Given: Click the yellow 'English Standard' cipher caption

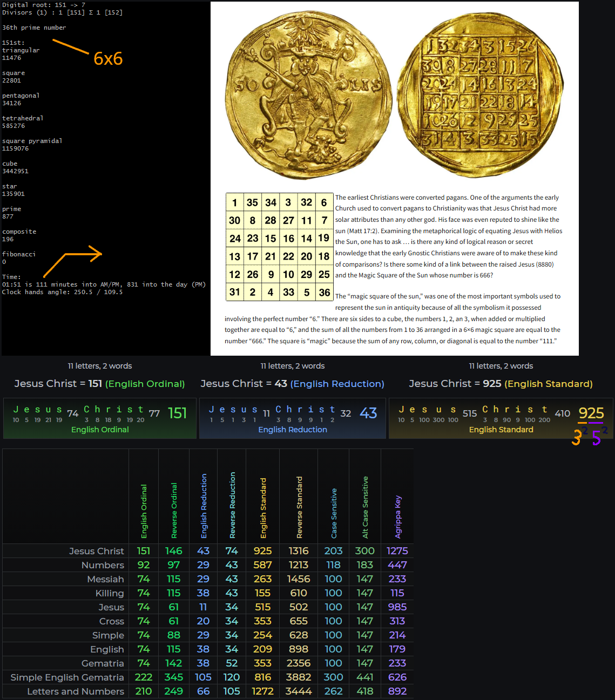Looking at the screenshot, I should (501, 430).
